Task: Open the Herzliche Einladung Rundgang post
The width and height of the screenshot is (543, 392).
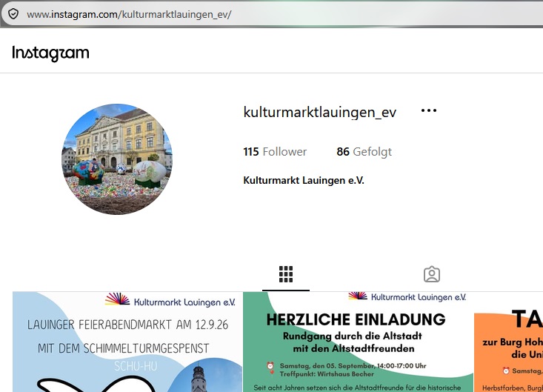Action: 358,342
